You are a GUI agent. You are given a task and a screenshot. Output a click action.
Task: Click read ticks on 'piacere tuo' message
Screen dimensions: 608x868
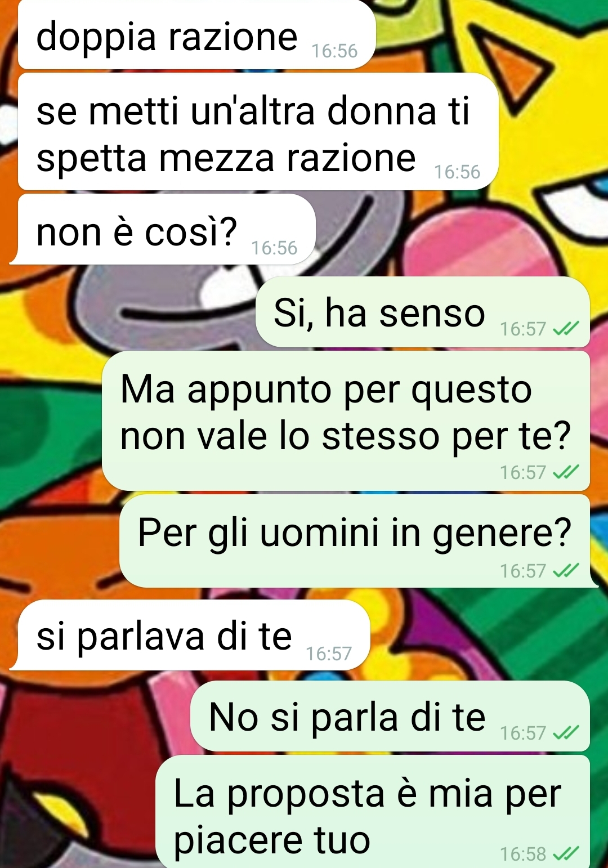pyautogui.click(x=566, y=854)
